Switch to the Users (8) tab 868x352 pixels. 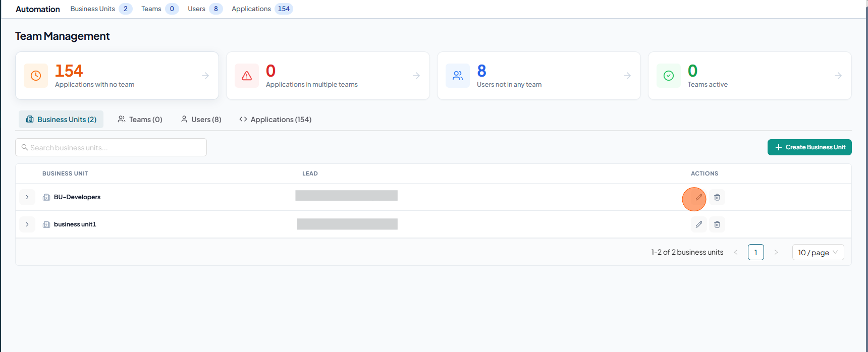(201, 120)
